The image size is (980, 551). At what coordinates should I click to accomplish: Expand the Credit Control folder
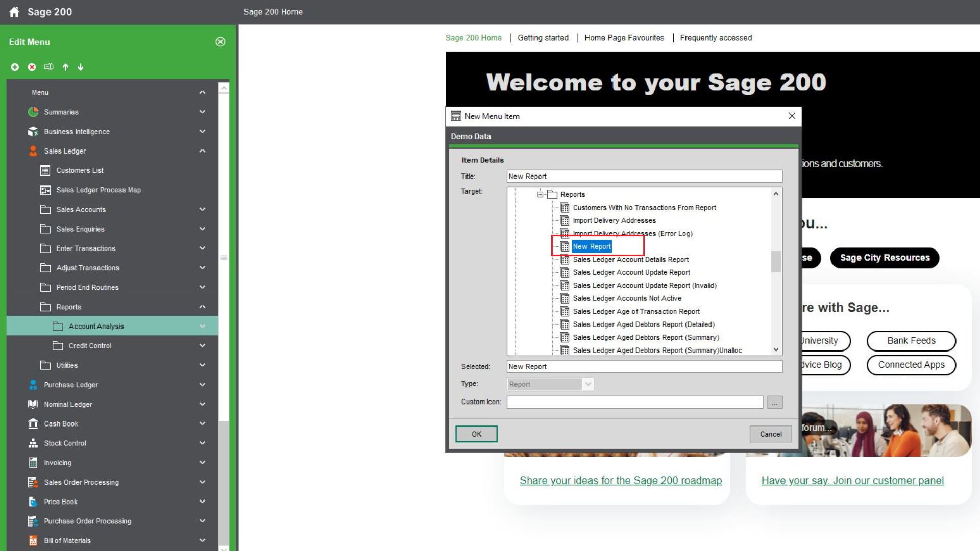(x=202, y=345)
